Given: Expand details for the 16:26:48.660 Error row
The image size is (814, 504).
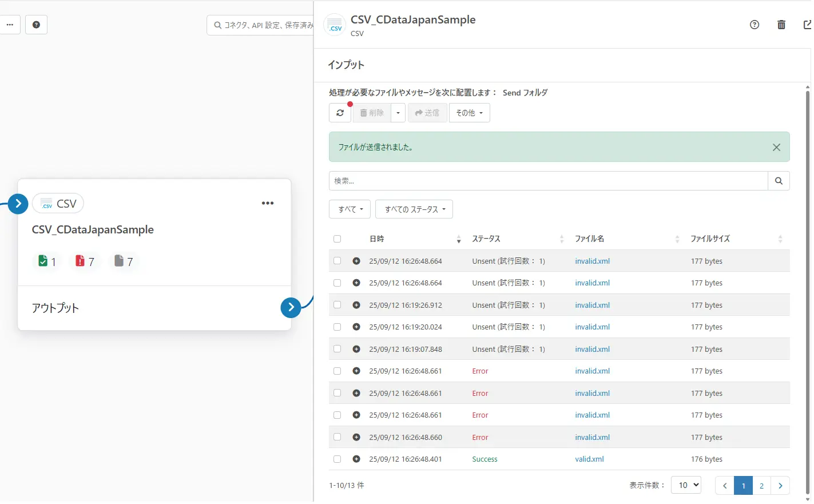Looking at the screenshot, I should pos(356,437).
